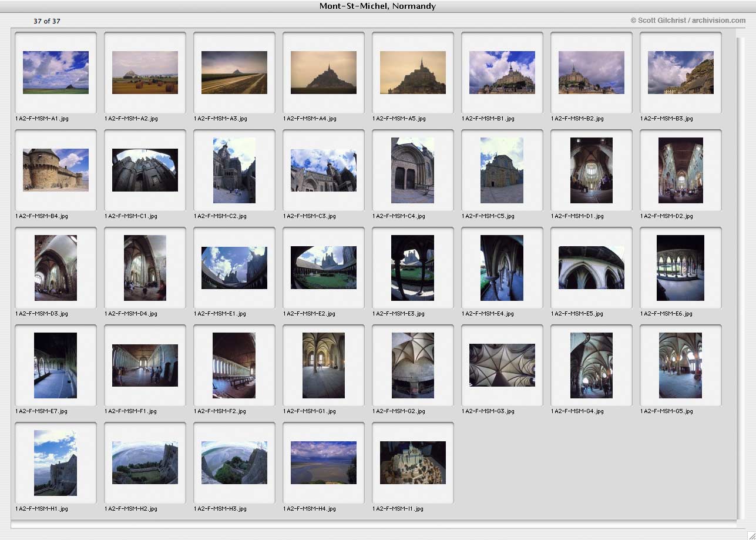This screenshot has width=756, height=540.
Task: Select thumbnail 1A2-F-MSM-E7.jpg
Action: click(56, 365)
